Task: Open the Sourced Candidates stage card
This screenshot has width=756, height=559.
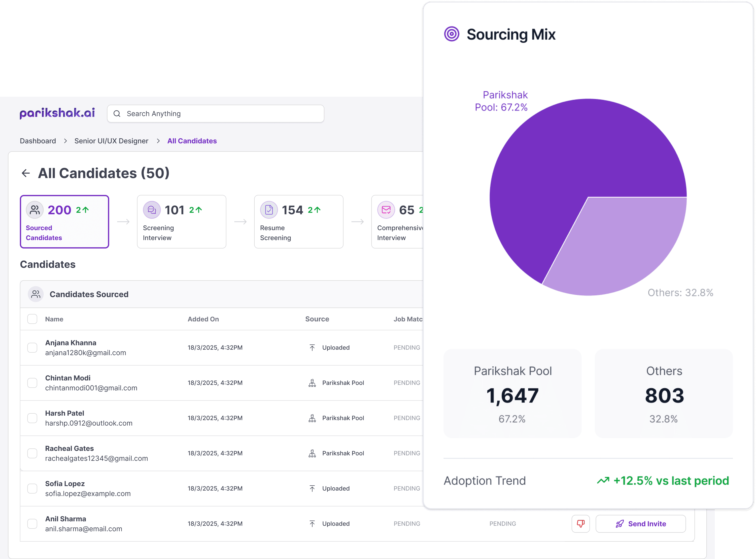Action: click(64, 222)
